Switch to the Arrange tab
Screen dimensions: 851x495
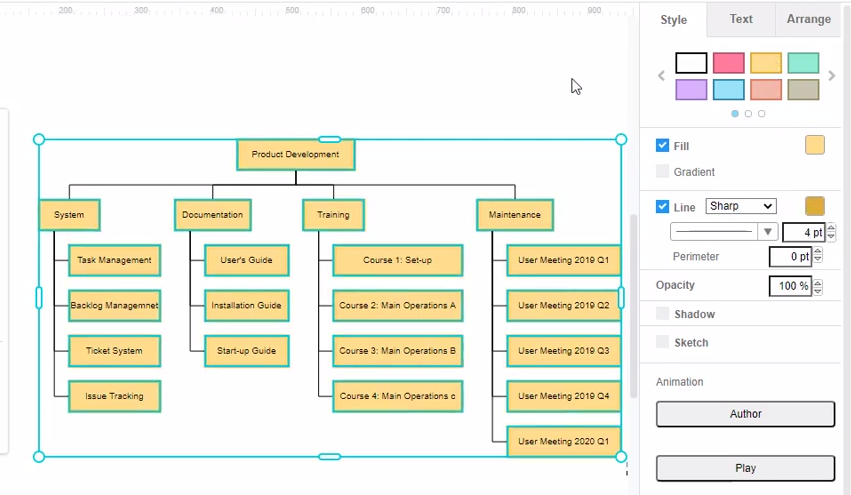tap(808, 19)
